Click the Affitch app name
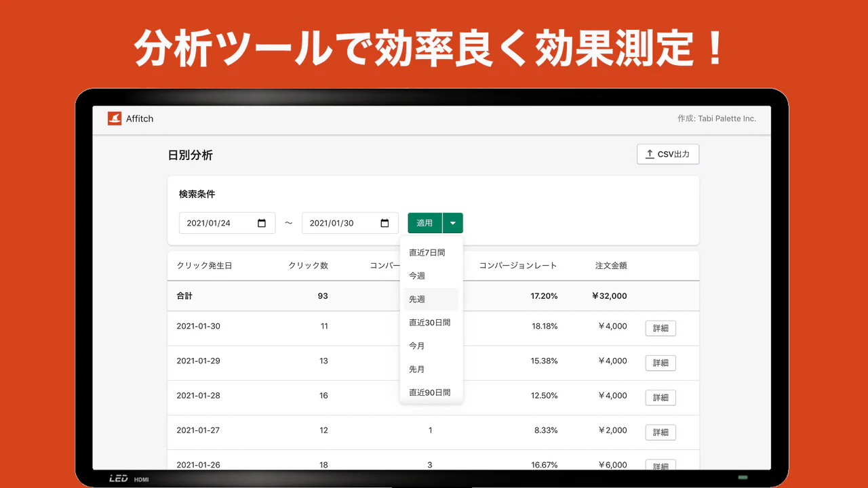 140,119
